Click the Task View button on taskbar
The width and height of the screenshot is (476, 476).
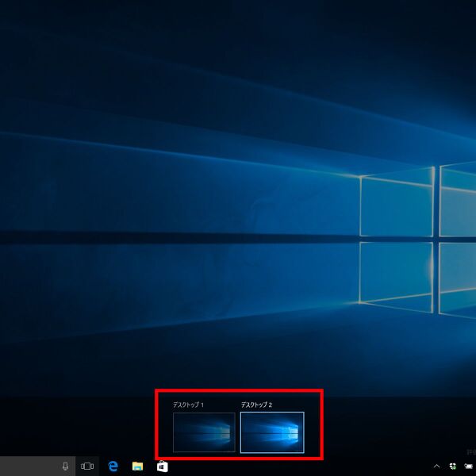pyautogui.click(x=87, y=466)
